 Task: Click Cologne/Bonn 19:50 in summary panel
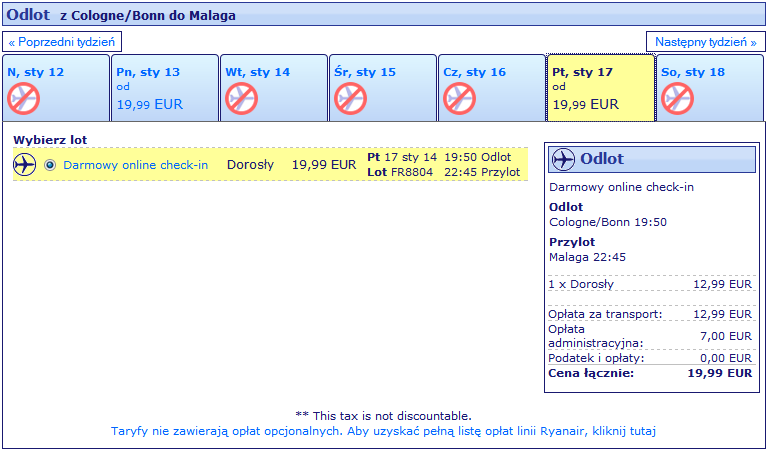(x=608, y=223)
